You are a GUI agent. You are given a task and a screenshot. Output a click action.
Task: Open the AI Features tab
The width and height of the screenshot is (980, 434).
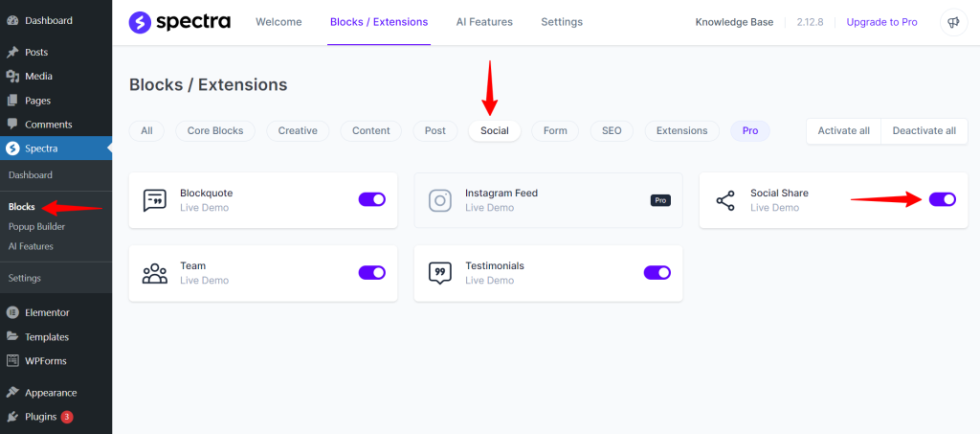483,22
